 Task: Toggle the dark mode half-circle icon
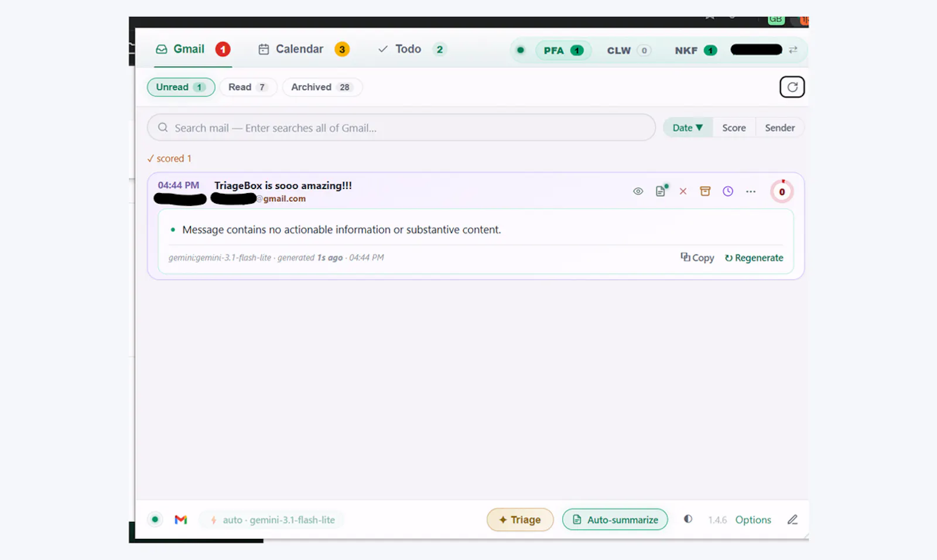click(688, 519)
